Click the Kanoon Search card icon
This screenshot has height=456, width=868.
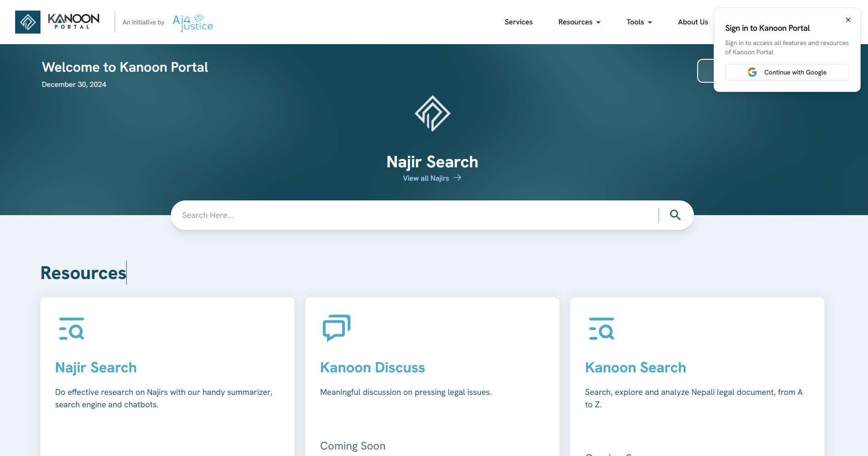601,328
